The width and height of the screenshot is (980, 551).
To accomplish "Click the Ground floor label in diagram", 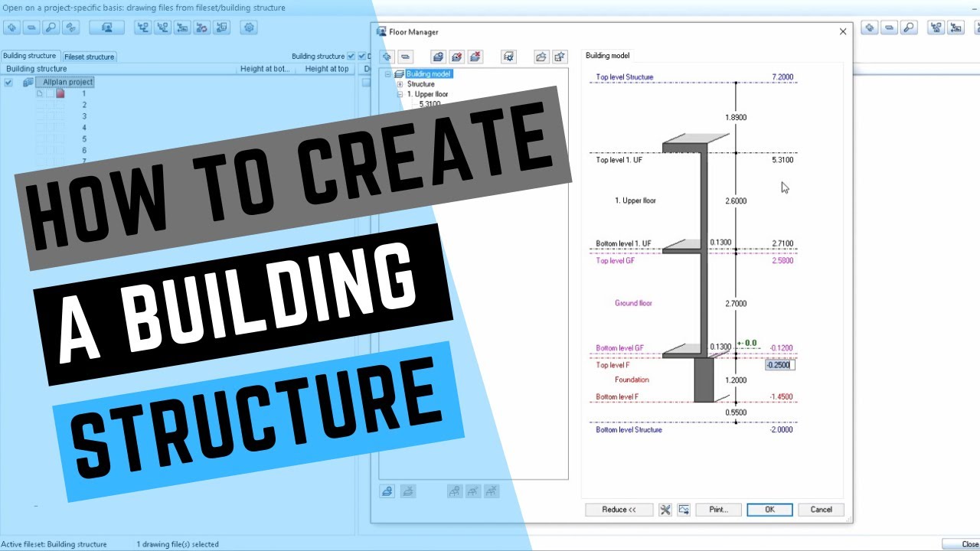I will click(633, 303).
